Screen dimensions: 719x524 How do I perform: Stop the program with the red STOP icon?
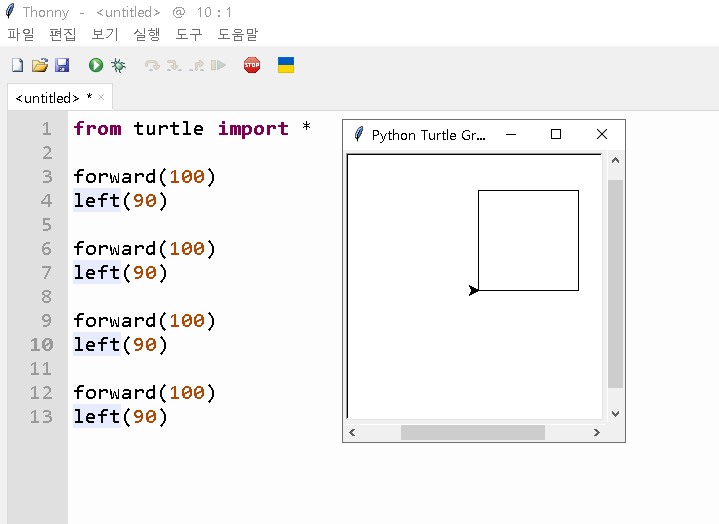pyautogui.click(x=252, y=65)
